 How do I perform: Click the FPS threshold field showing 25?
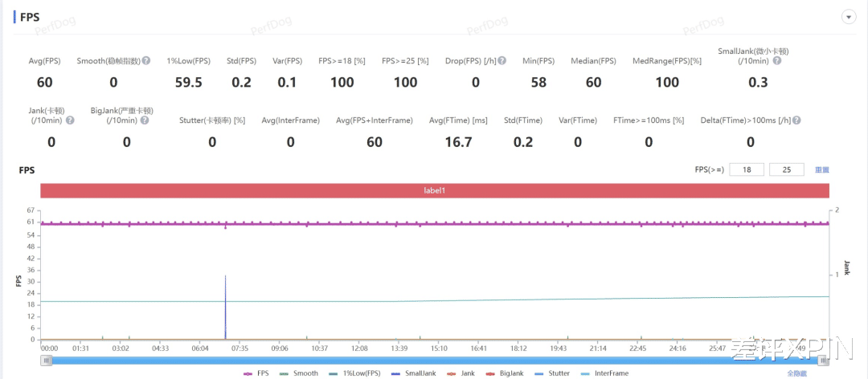(787, 170)
